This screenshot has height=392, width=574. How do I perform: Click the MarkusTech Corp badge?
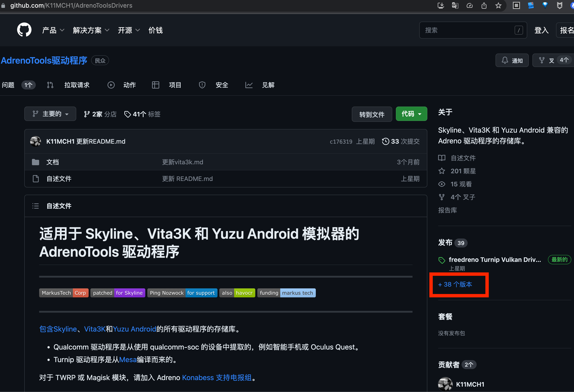[x=64, y=293]
